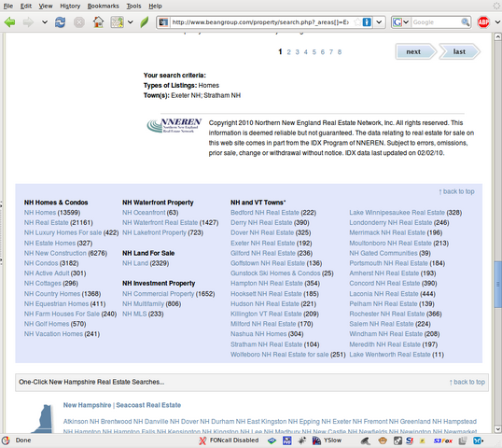Click the YSlow status bar icon
Screen dimensions: 502x448
[x=327, y=441]
